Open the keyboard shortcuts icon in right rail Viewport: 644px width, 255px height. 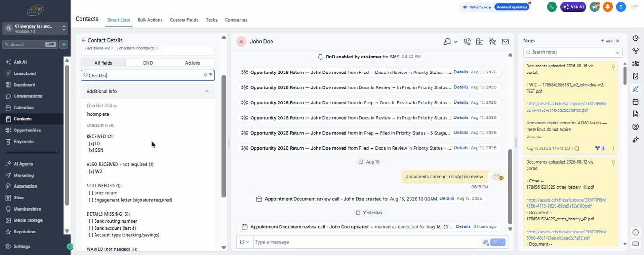[x=636, y=244]
